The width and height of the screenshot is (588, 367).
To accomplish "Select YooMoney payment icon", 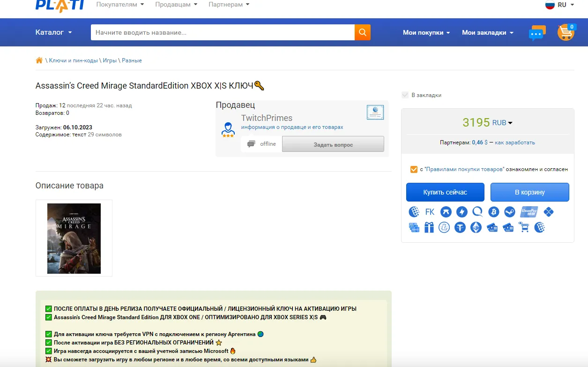I will coord(446,212).
